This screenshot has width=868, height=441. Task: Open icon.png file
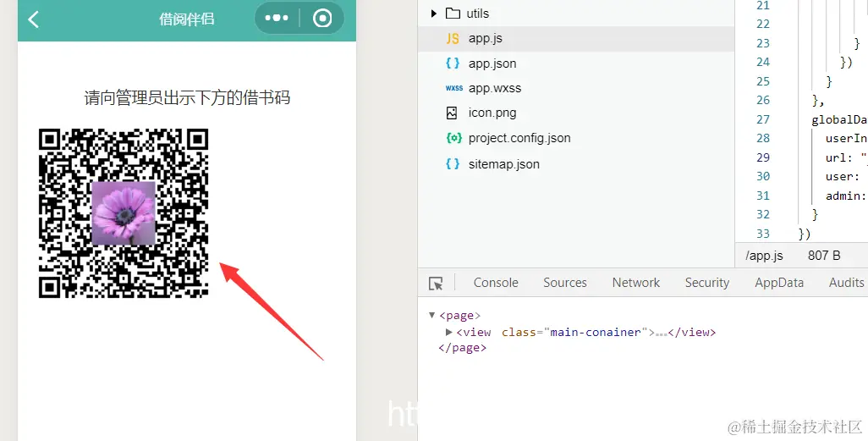click(492, 113)
